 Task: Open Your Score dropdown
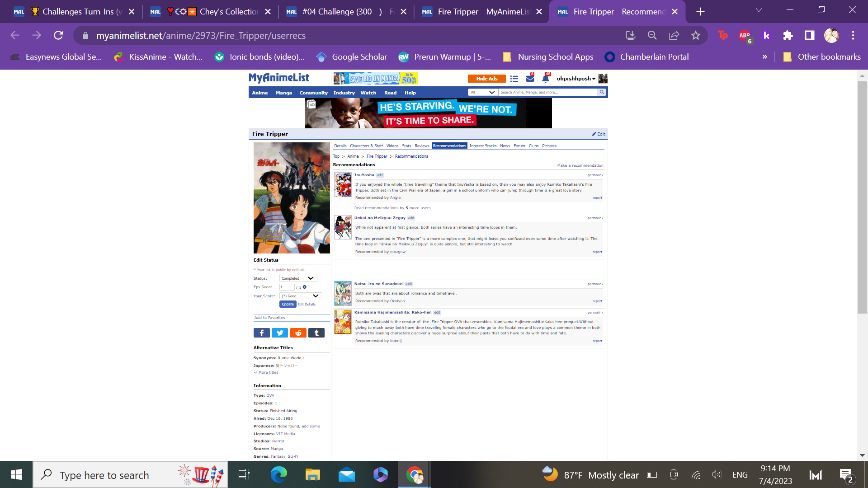[x=300, y=296]
